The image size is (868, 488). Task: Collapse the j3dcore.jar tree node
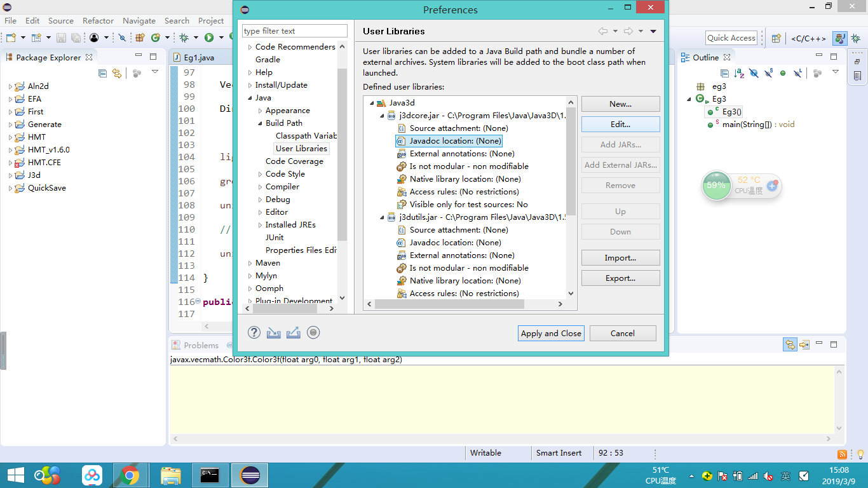383,116
